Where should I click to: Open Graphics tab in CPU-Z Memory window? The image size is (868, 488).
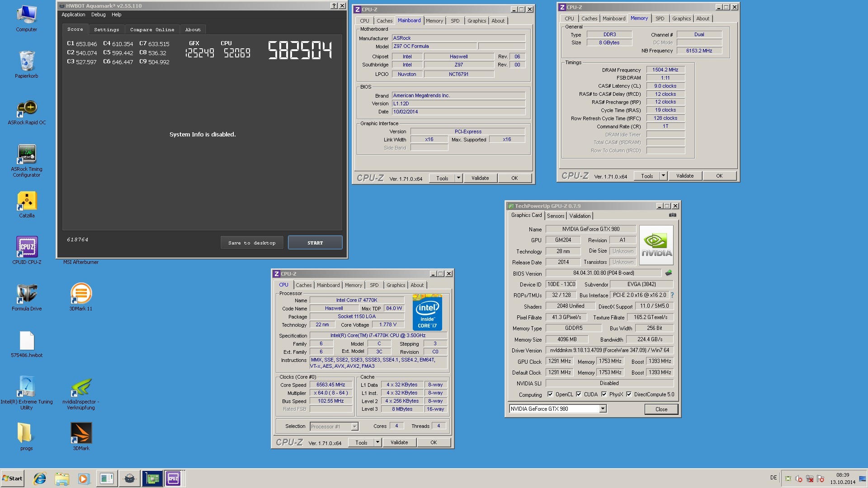pos(681,19)
